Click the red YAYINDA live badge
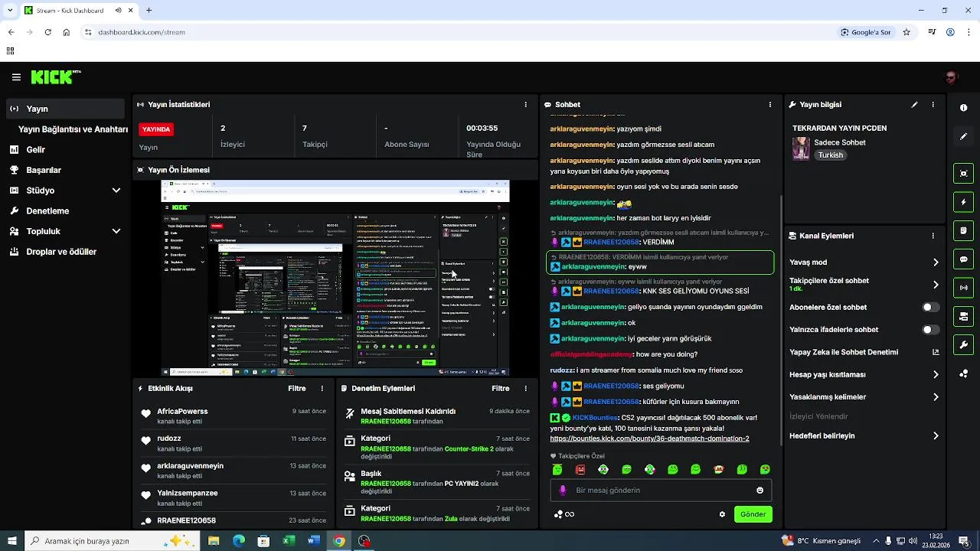Viewport: 980px width, 551px height. [x=156, y=129]
